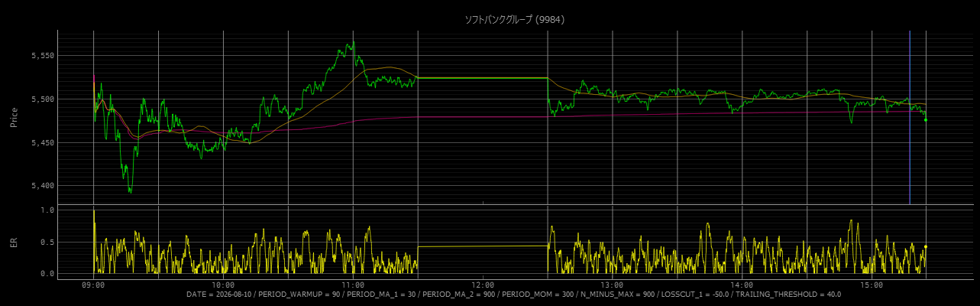
Task: Click the 0.0 ER tick label
Action: click(47, 273)
